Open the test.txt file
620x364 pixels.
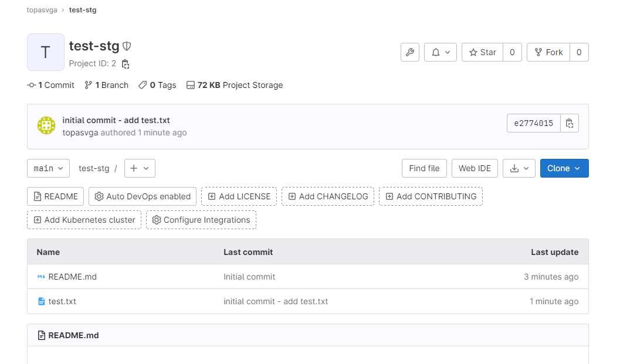coord(62,301)
